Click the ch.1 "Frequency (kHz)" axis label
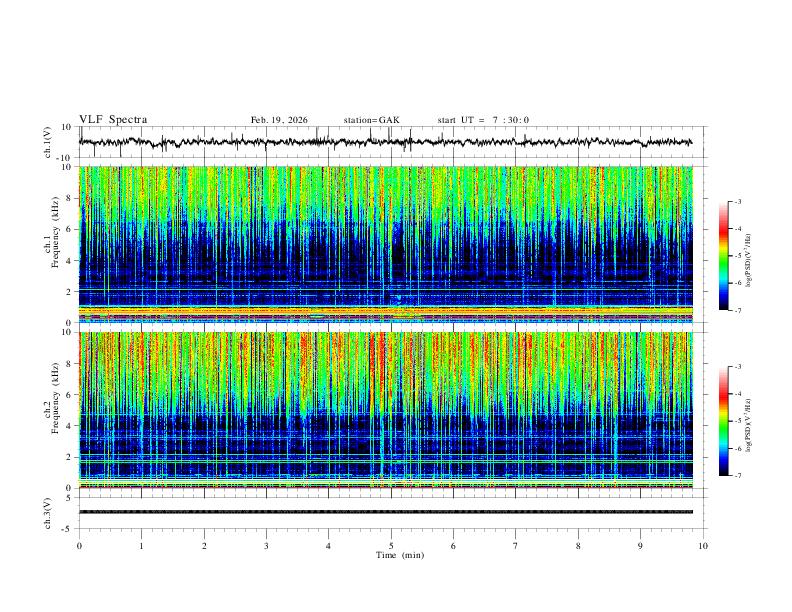Viewport: 792px width, 612px height. pos(55,232)
